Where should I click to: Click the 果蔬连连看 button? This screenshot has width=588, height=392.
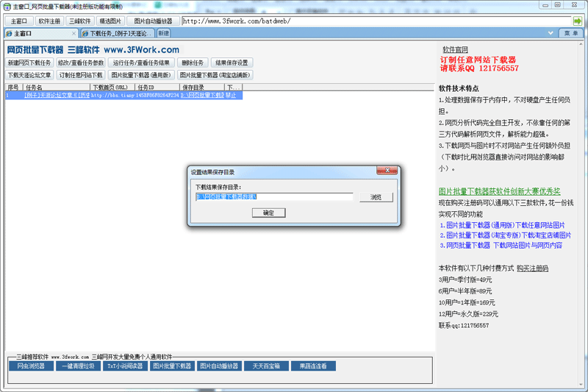[x=313, y=366]
